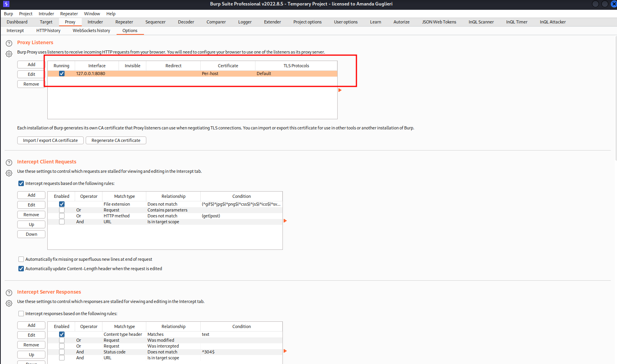617x364 pixels.
Task: Enable automatically fix missing new lines option
Action: 21,259
